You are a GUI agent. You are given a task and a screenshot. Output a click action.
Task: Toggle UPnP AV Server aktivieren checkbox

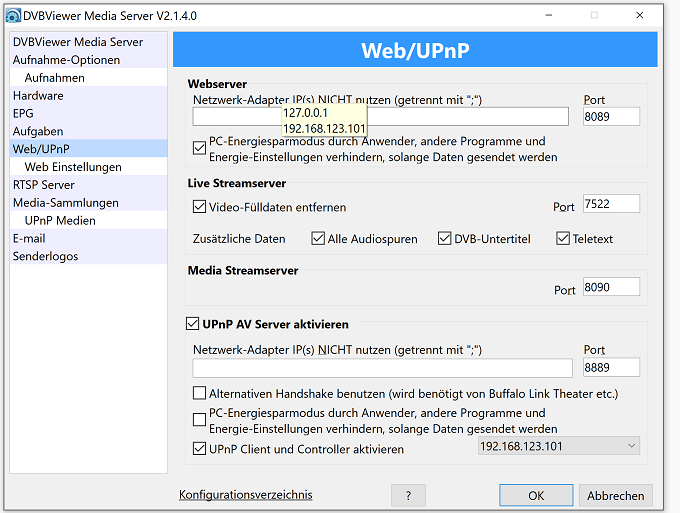point(193,323)
